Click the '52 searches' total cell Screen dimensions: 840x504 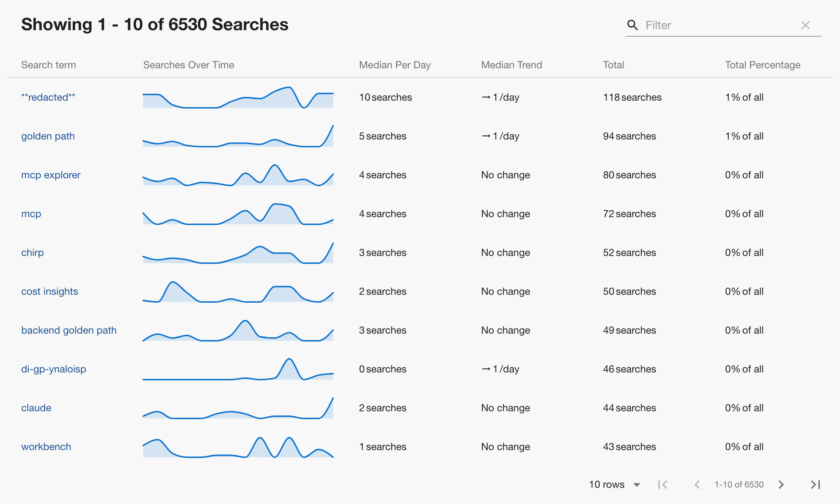point(629,252)
